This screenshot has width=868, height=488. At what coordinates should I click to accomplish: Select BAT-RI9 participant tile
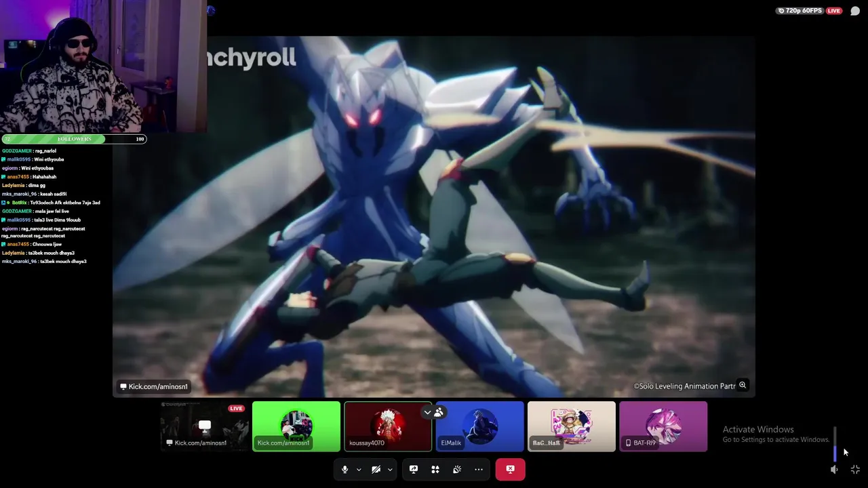(x=663, y=426)
